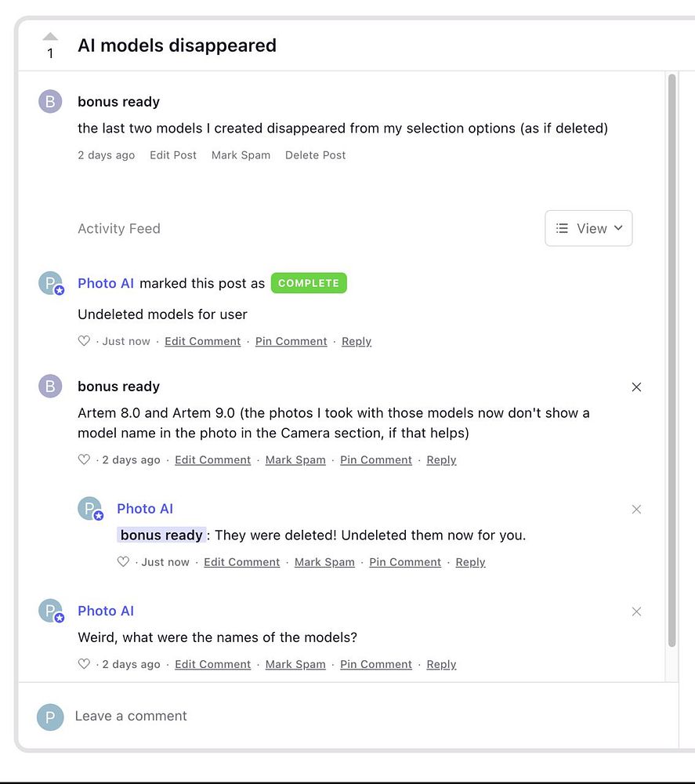The image size is (695, 784).
Task: Open the View dropdown in Activity Feed
Action: coord(588,228)
